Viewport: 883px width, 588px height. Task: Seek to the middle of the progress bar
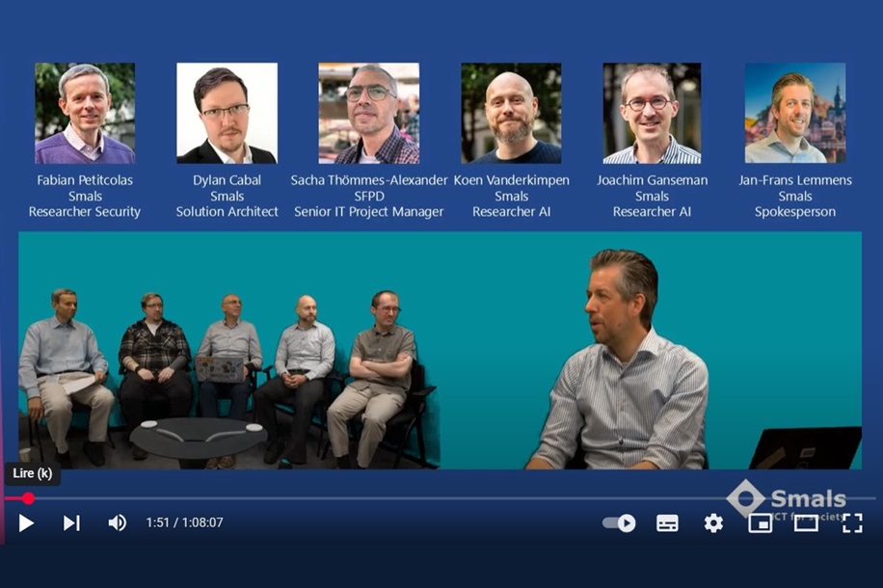coord(441,498)
